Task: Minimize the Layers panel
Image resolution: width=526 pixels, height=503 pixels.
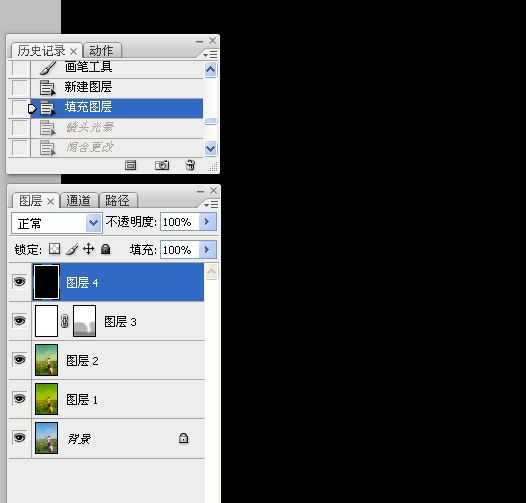Action: [200, 192]
